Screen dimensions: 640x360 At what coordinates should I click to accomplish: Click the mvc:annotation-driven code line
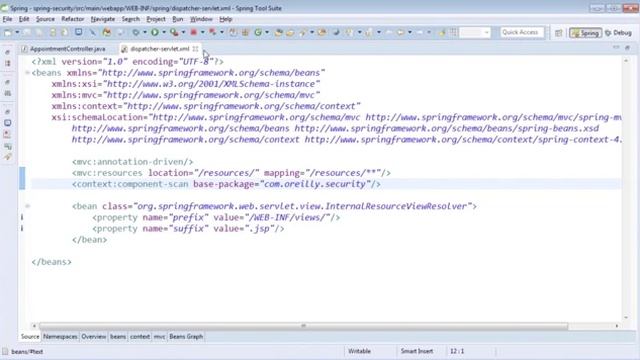tap(133, 162)
